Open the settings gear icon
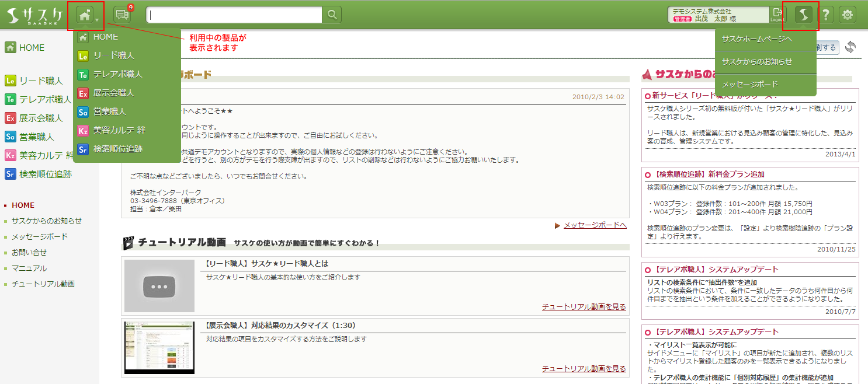The width and height of the screenshot is (868, 384). [x=848, y=15]
